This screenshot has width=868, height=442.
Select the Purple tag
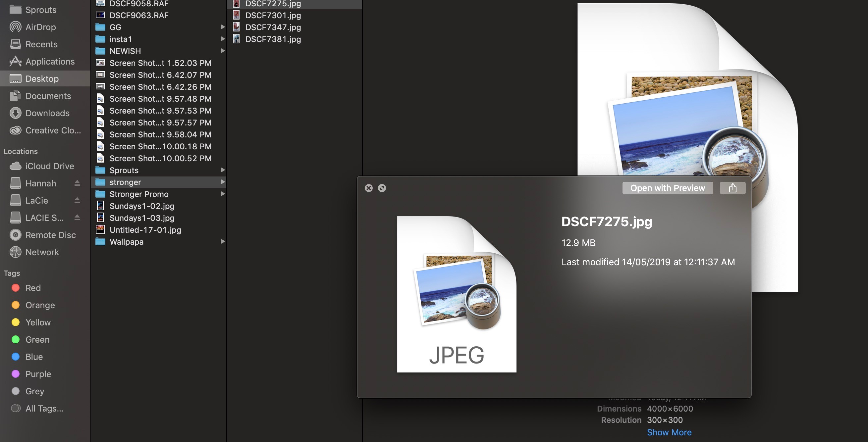click(x=38, y=374)
